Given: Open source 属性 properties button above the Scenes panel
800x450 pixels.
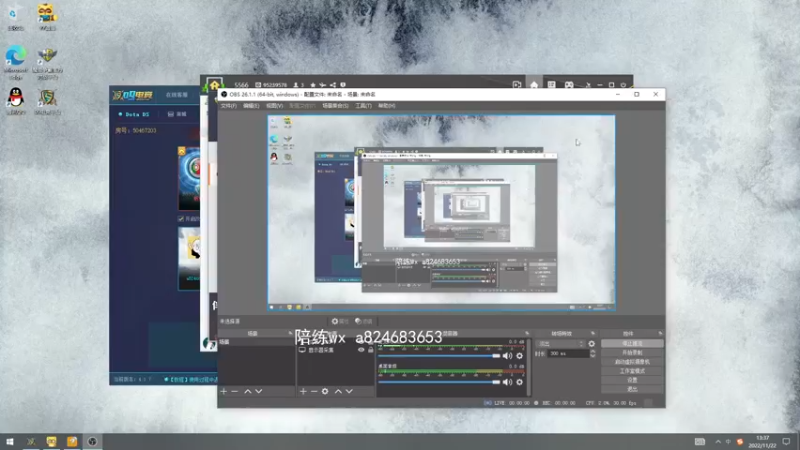Looking at the screenshot, I should coord(340,321).
